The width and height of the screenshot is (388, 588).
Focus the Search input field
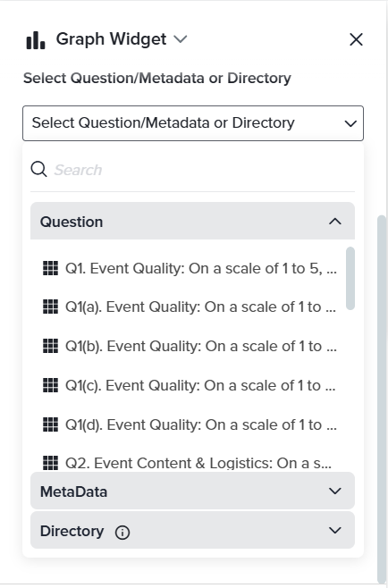point(204,170)
